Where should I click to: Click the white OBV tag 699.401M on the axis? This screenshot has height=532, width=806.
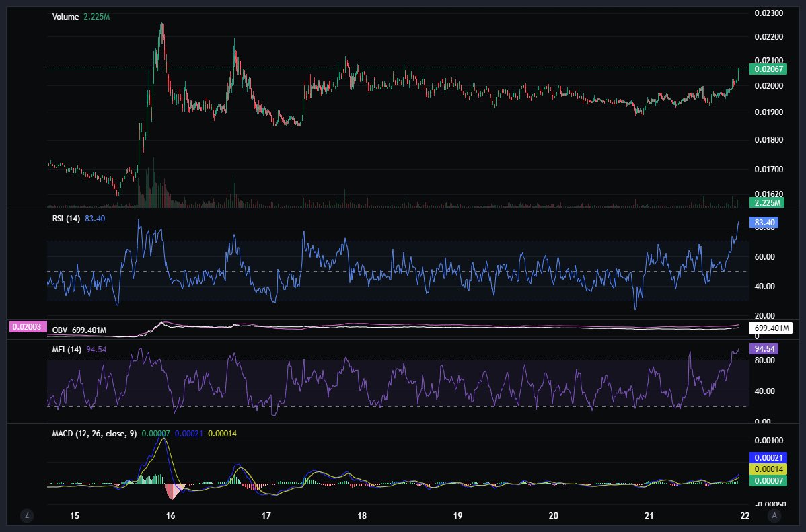coord(770,328)
